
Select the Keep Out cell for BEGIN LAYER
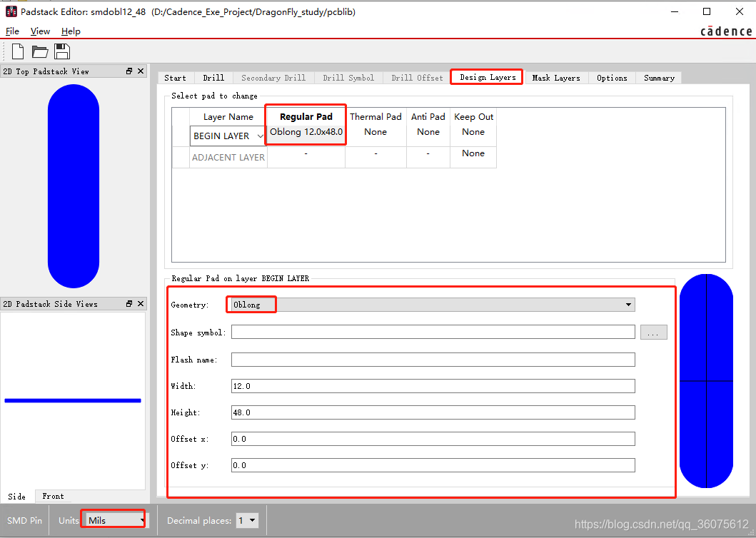pyautogui.click(x=473, y=132)
